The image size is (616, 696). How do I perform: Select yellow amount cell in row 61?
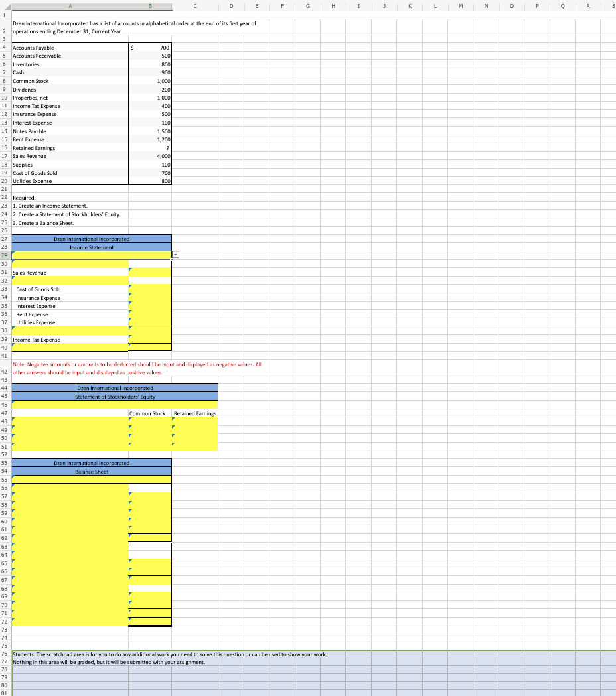(150, 529)
